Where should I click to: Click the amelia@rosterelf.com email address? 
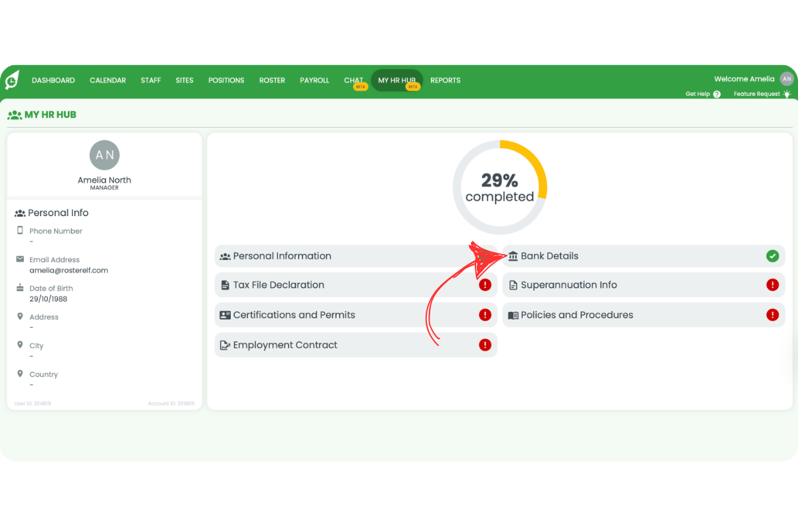coord(68,271)
